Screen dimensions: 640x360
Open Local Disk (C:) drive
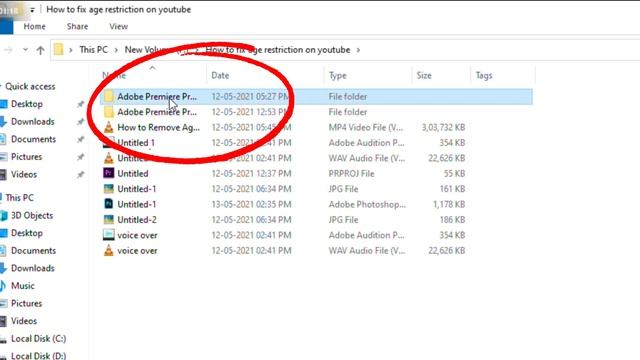(38, 338)
